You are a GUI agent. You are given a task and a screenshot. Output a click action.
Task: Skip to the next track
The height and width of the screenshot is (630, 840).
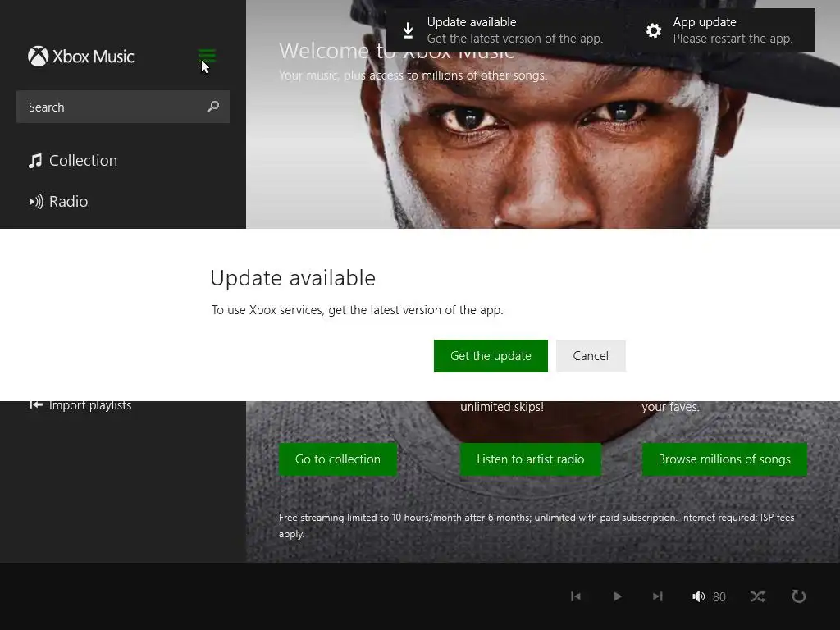pyautogui.click(x=658, y=596)
